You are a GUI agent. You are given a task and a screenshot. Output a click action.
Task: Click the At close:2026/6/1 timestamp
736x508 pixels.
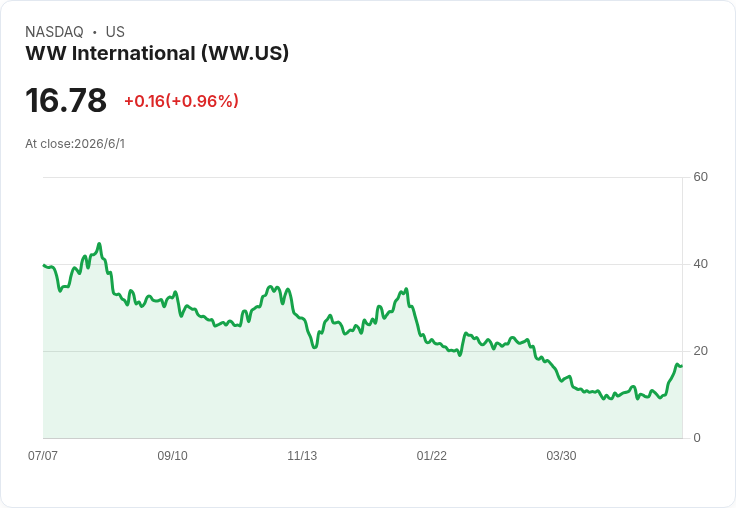[x=75, y=144]
